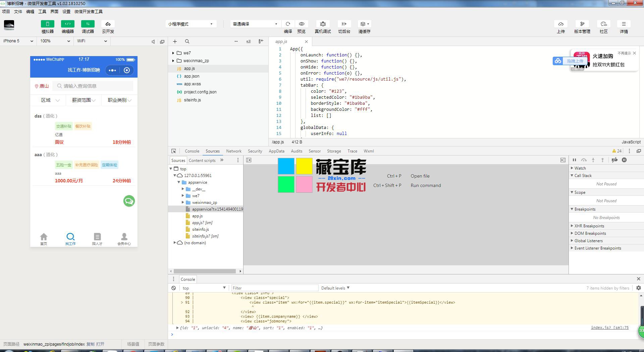Expand the weixinmao_zp folder in file tree
Image resolution: width=644 pixels, height=352 pixels.
click(x=173, y=61)
